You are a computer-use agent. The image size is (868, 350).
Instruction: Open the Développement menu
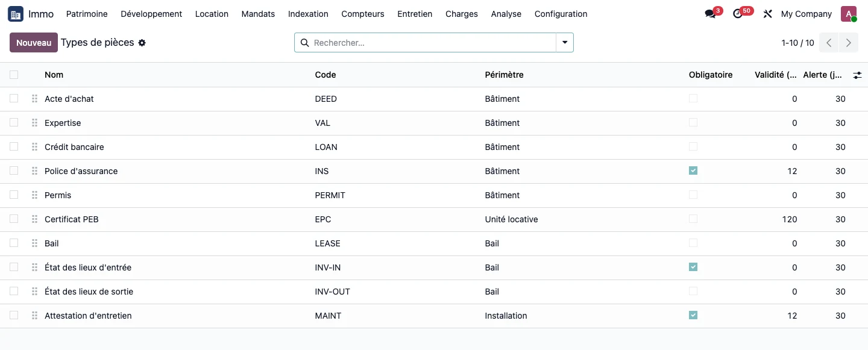click(151, 14)
